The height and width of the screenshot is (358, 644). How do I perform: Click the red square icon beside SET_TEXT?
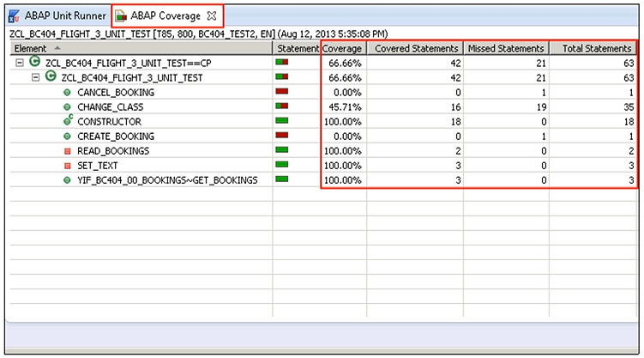pyautogui.click(x=67, y=166)
